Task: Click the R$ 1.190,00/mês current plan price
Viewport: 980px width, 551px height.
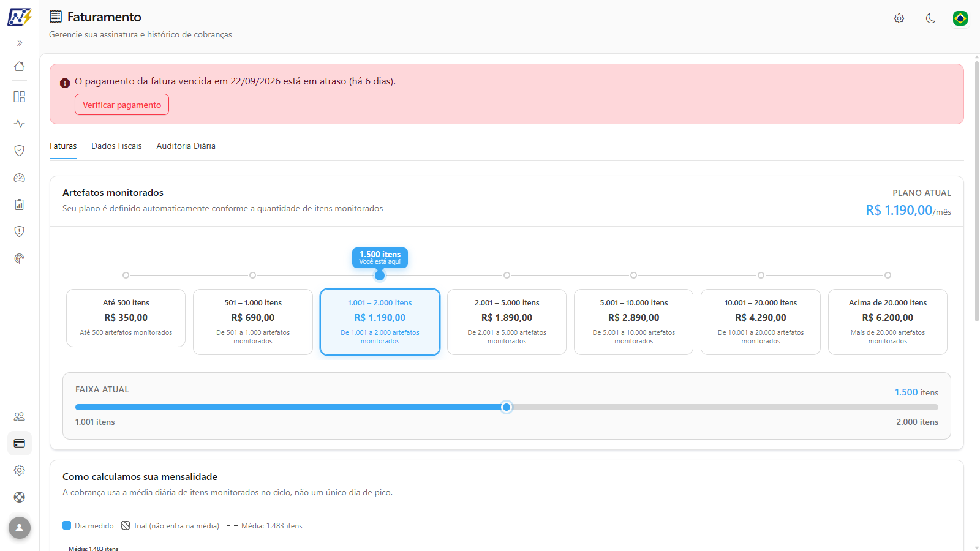Action: (x=908, y=211)
